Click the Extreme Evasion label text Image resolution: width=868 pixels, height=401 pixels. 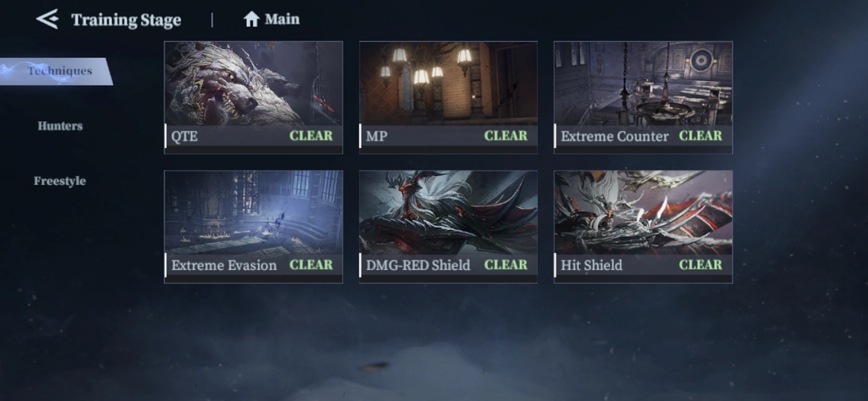224,265
